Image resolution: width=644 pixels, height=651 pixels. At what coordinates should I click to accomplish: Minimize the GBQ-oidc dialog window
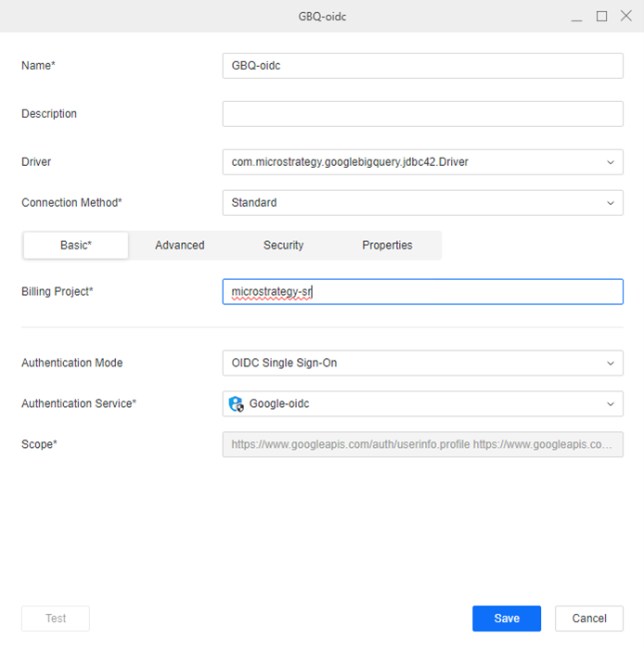577,16
